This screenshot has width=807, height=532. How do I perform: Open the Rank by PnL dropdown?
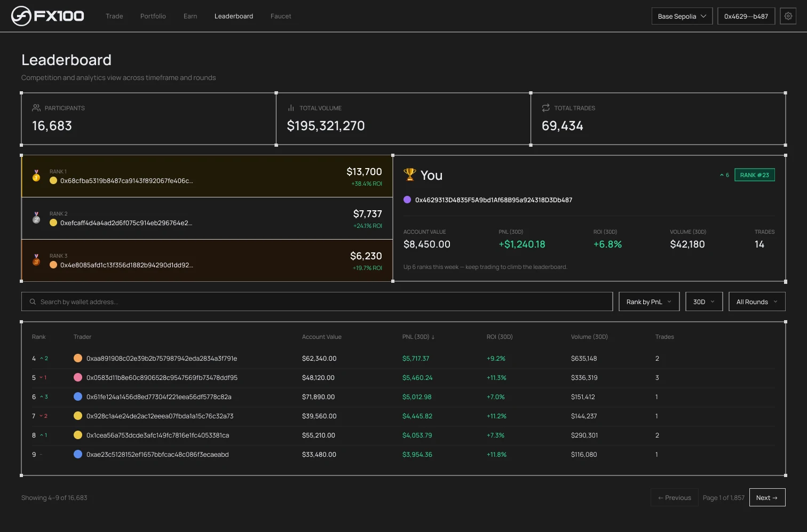pos(649,301)
